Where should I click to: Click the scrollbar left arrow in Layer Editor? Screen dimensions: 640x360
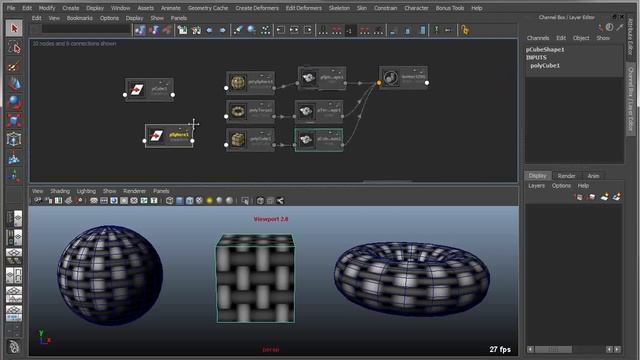[530, 349]
